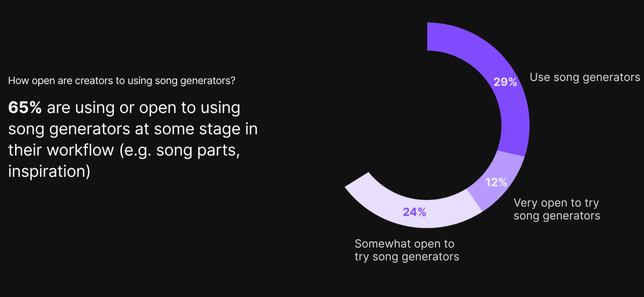Select the "24%" percentage label

[414, 212]
